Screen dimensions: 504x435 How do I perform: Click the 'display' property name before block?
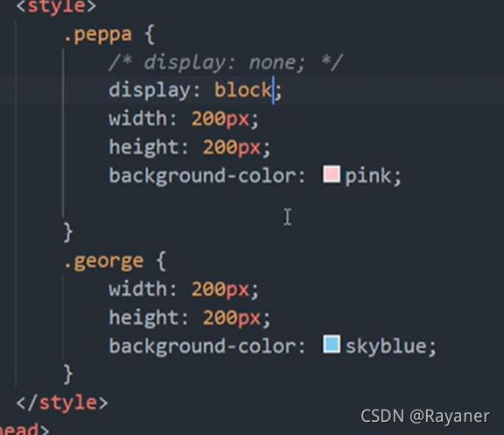pyautogui.click(x=150, y=91)
